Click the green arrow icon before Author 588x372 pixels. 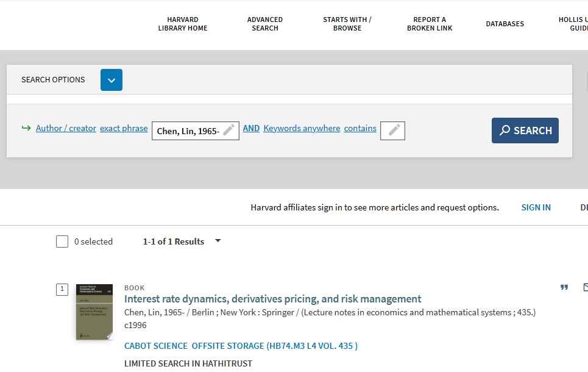(26, 129)
